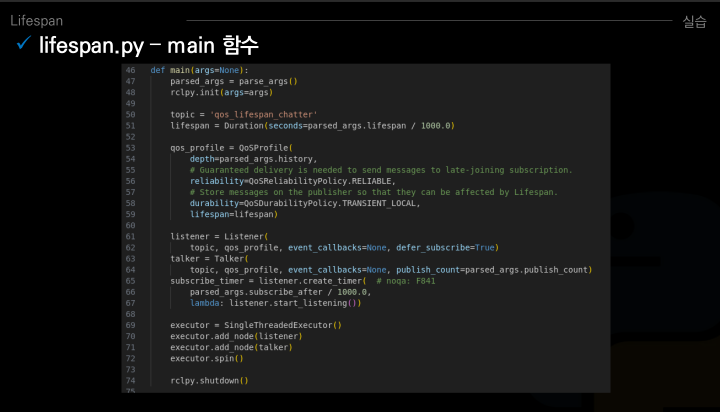This screenshot has width=720, height=412.
Task: Click 'executor.add_node(listener)' on line 70
Action: 236,336
